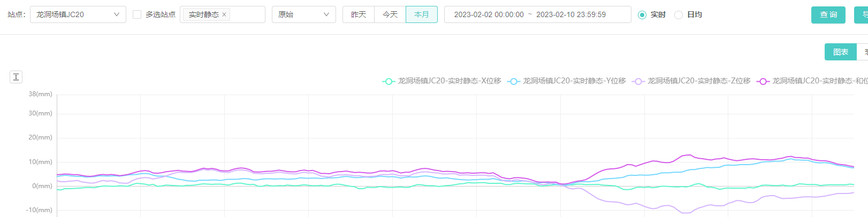This screenshot has width=868, height=217.
Task: Click the 龙洞场镇JC20-实时静态-X位移 legend label
Action: pos(450,81)
